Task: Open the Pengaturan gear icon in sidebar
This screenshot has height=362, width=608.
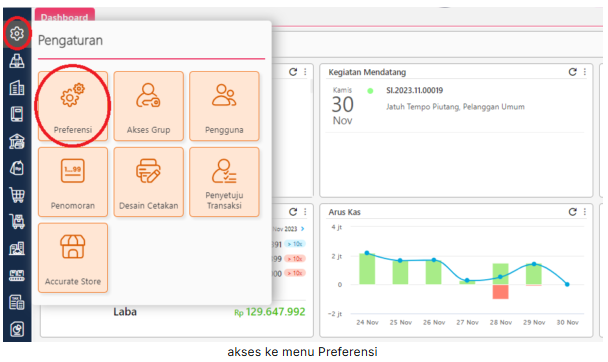Action: 17,33
